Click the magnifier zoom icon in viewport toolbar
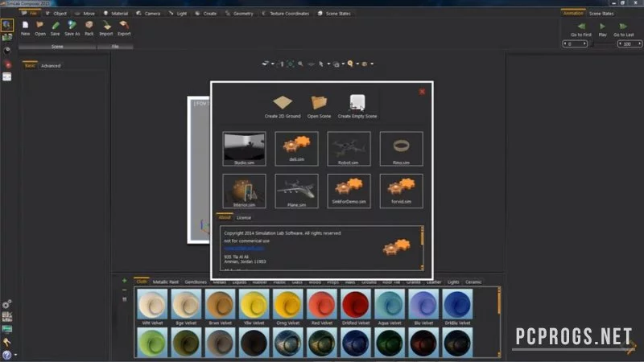Image resolution: width=644 pixels, height=362 pixels. point(300,64)
